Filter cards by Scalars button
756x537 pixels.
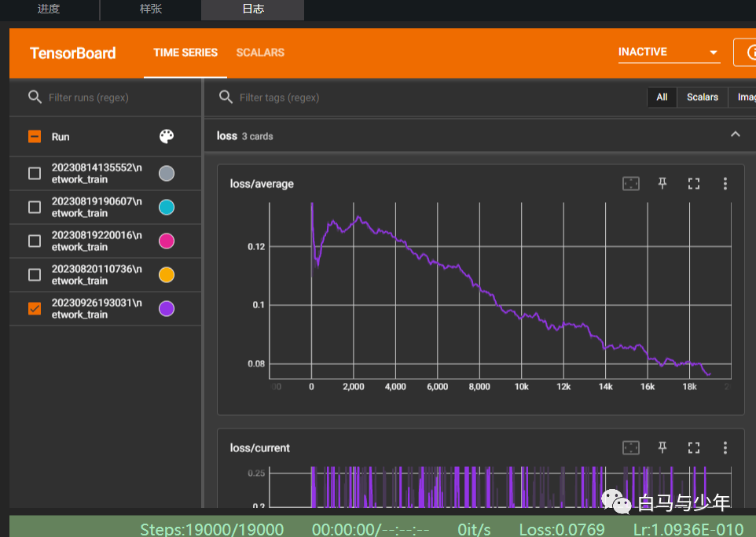pos(702,97)
